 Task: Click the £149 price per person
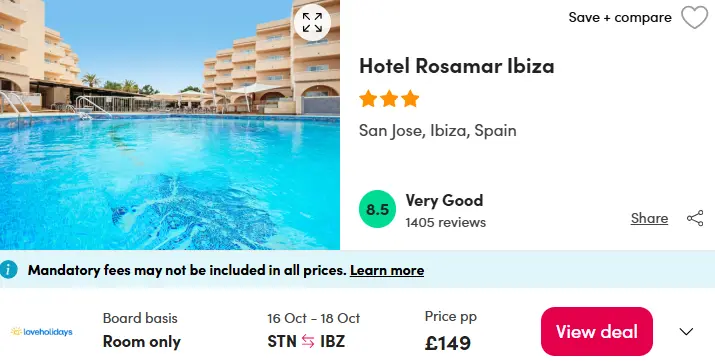pos(447,343)
